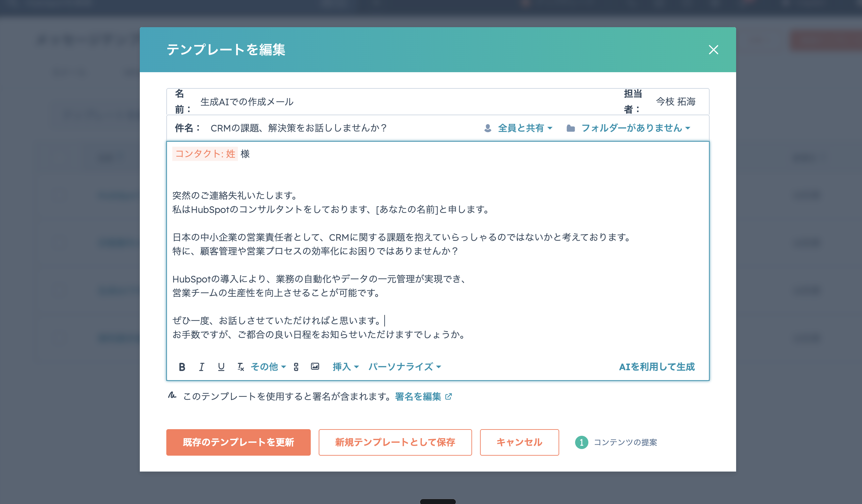Open the 全員と共有 sharing dropdown
Screen dimensions: 862x504
(x=524, y=128)
